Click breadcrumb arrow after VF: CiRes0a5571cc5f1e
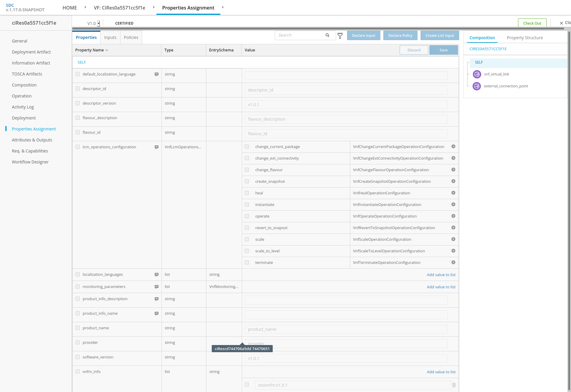This screenshot has height=392, width=571. (x=154, y=7)
